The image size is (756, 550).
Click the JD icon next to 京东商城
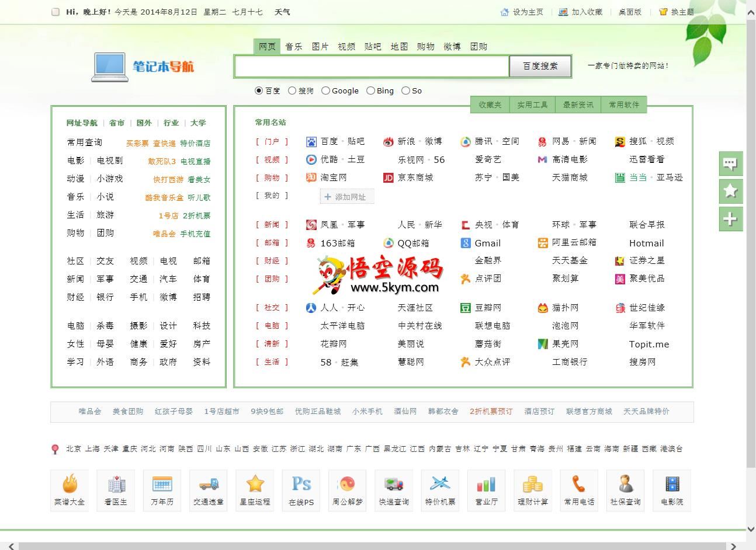click(x=389, y=177)
